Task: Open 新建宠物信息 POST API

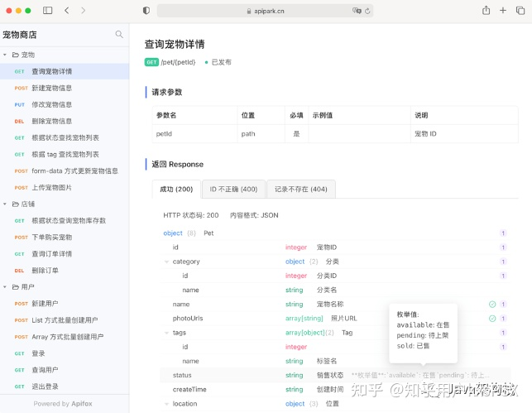Action: point(65,88)
